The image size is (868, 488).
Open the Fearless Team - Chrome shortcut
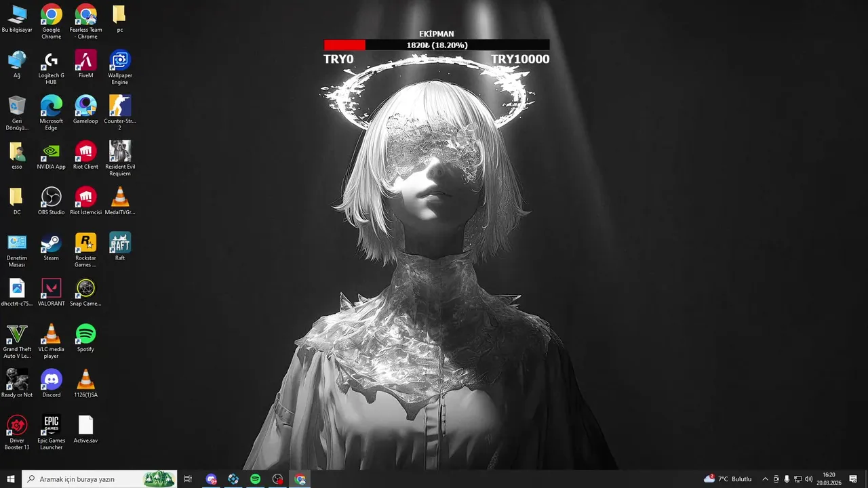point(85,21)
